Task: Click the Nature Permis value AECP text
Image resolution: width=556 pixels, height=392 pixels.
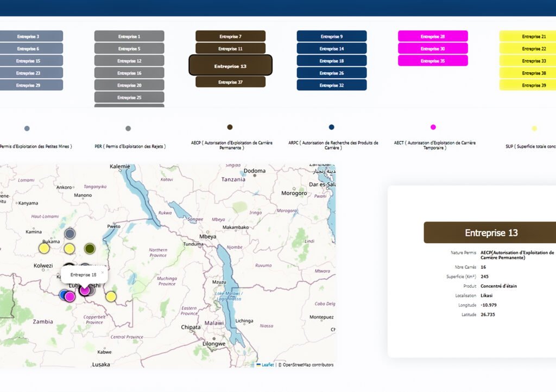Action: click(517, 255)
